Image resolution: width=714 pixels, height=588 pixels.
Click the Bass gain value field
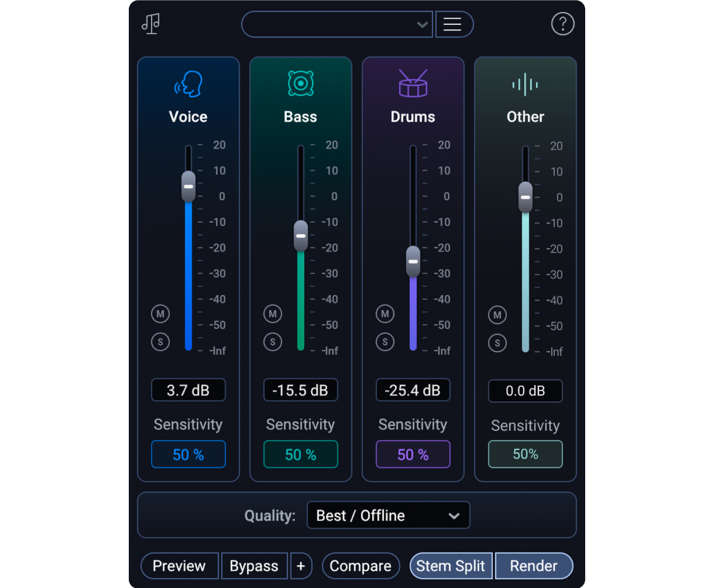pos(300,390)
